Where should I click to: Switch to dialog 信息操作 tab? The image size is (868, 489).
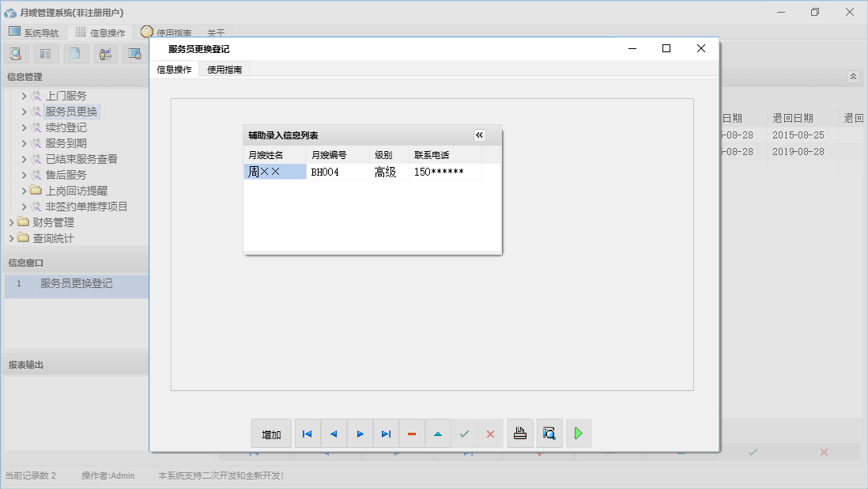click(175, 69)
